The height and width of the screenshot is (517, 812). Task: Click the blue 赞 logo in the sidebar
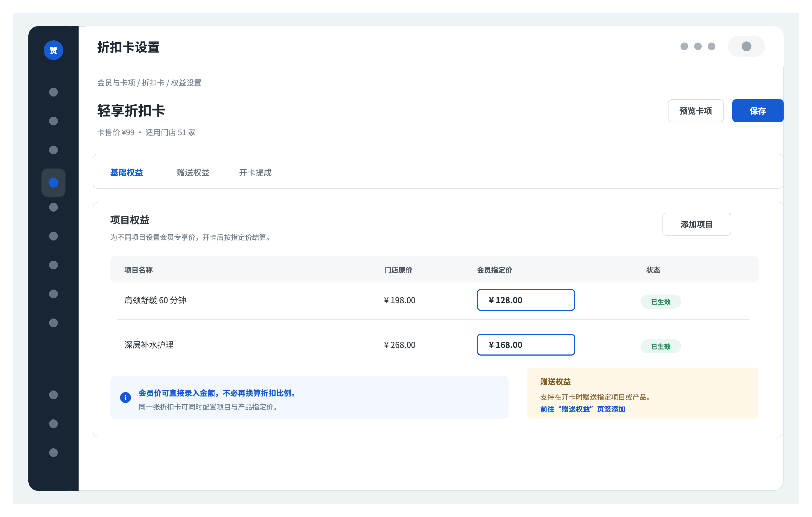pos(53,50)
